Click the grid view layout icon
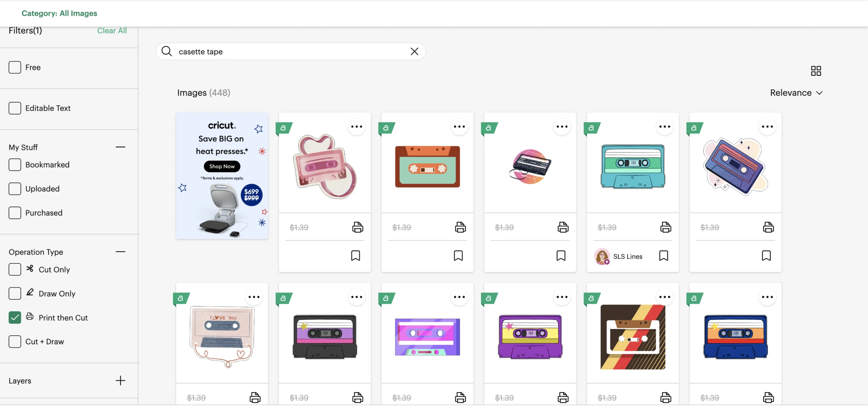Viewport: 868px width, 410px height. click(816, 71)
